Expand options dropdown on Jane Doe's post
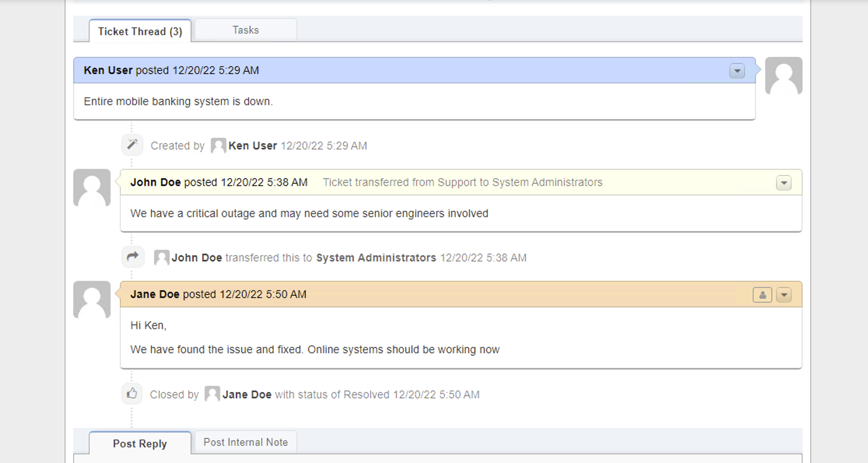The image size is (868, 463). (784, 295)
